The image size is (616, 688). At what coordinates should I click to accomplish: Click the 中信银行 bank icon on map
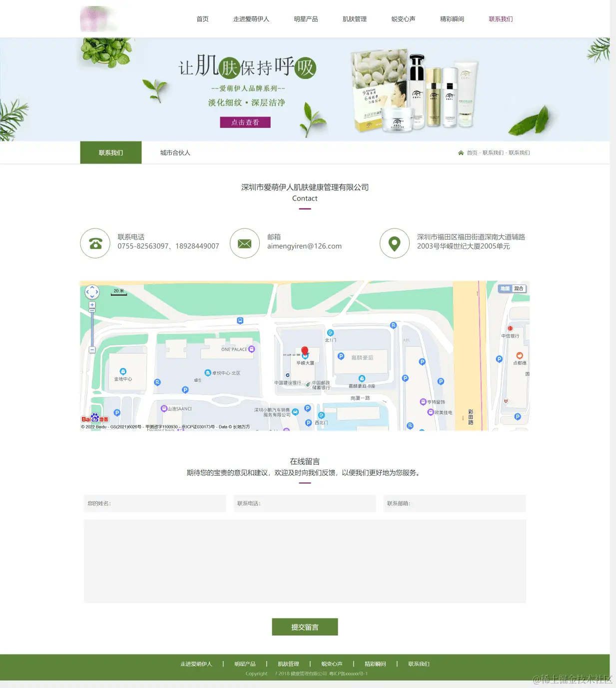[510, 328]
